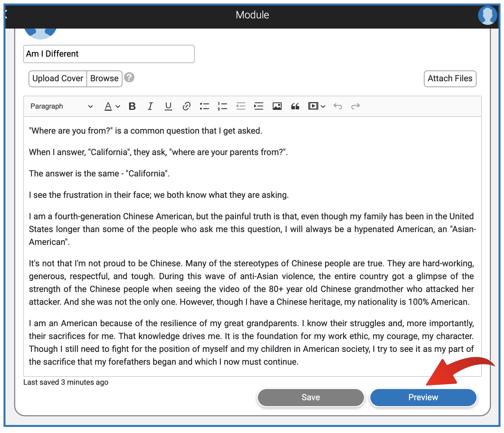
Task: Add a block quote
Action: coord(295,106)
